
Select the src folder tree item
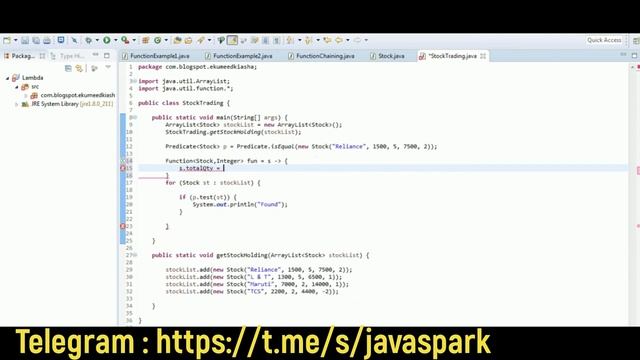click(31, 87)
